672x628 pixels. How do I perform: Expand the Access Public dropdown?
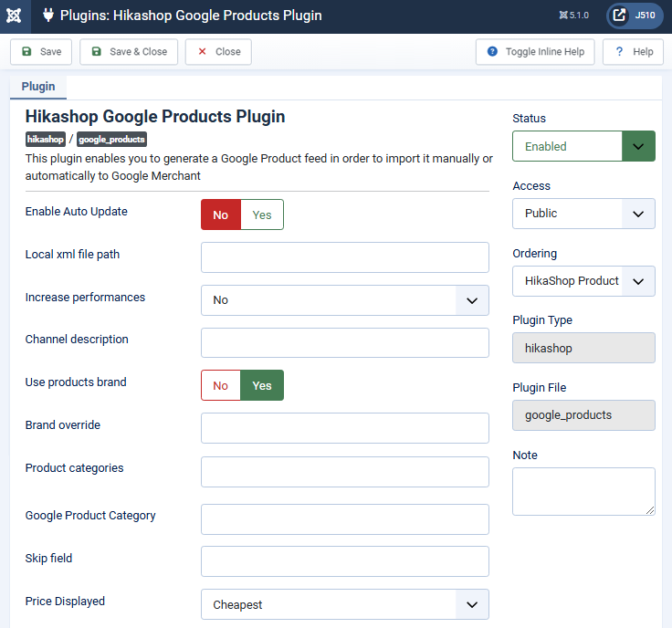coord(583,214)
